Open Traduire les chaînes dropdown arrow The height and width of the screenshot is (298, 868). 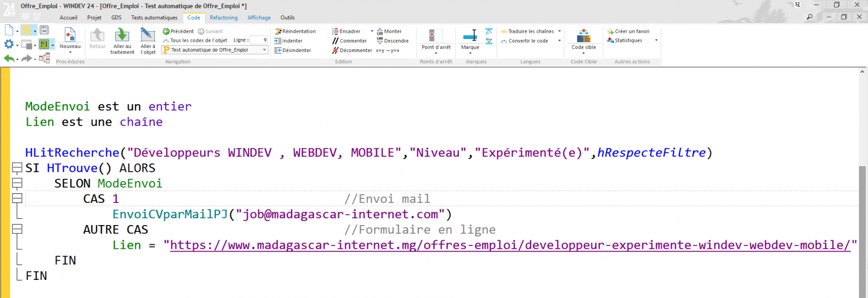coord(559,31)
